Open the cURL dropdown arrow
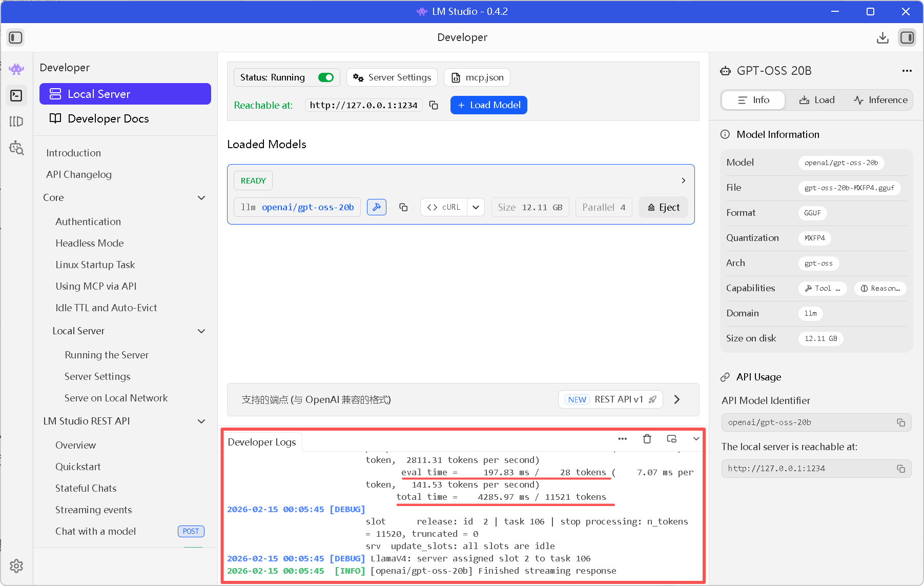Screen dimensions: 924x586 [476, 207]
